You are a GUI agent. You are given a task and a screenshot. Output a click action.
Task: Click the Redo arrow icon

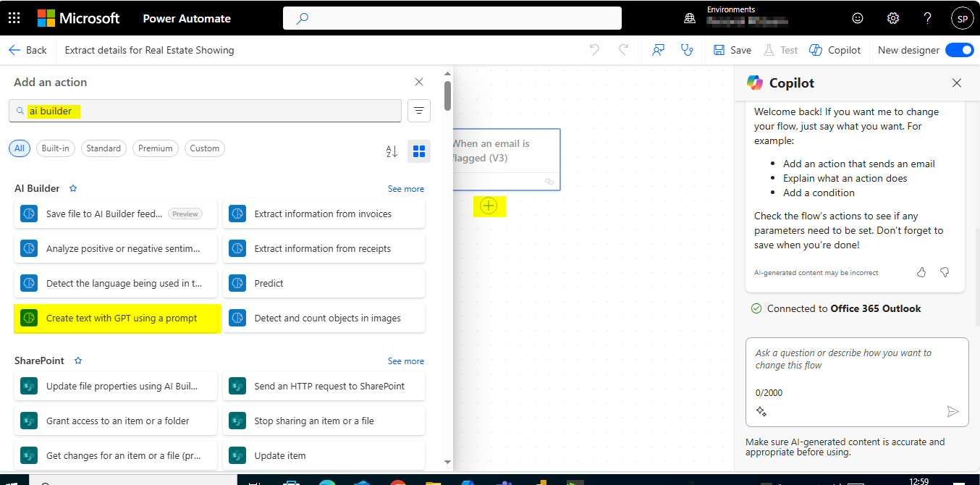point(623,50)
